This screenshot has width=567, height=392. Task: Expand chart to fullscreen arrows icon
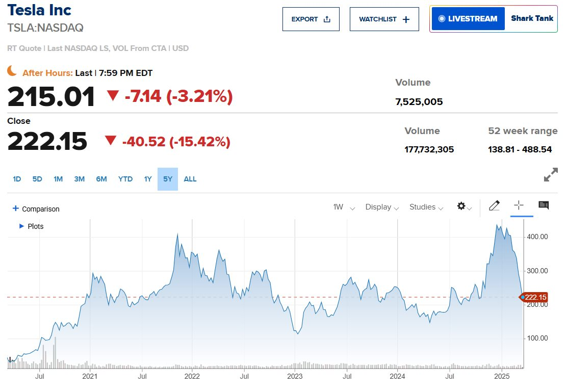(x=551, y=175)
